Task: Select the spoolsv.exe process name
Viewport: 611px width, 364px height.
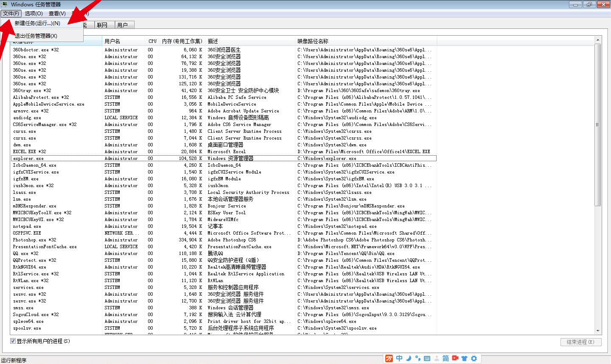Action: pos(27,328)
